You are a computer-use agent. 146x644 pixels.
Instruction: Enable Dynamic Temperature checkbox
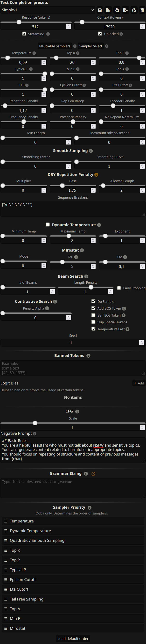pyautogui.click(x=48, y=224)
